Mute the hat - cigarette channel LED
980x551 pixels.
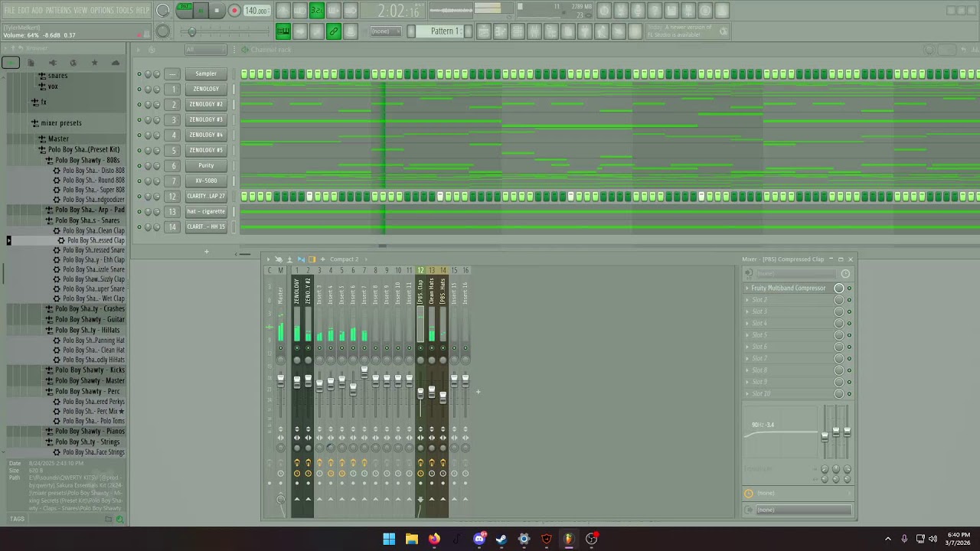point(139,211)
